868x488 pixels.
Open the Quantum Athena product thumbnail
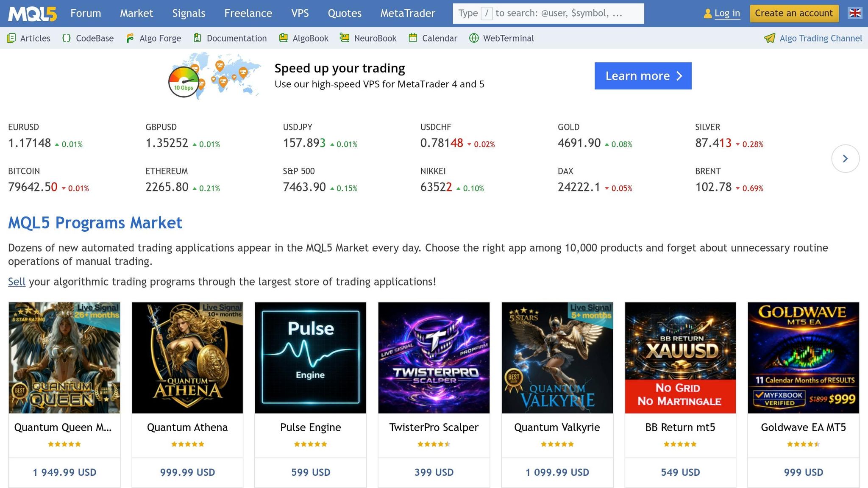pos(187,358)
